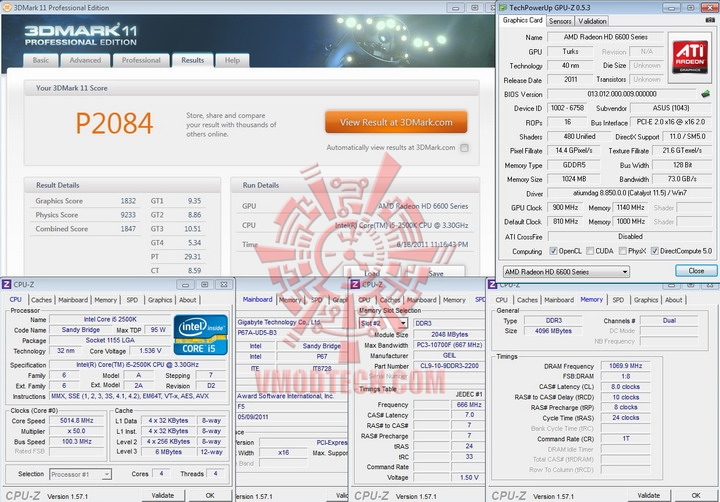This screenshot has height=502, width=720.
Task: Click the Core Voltage 1.536 V value
Action: click(x=150, y=351)
